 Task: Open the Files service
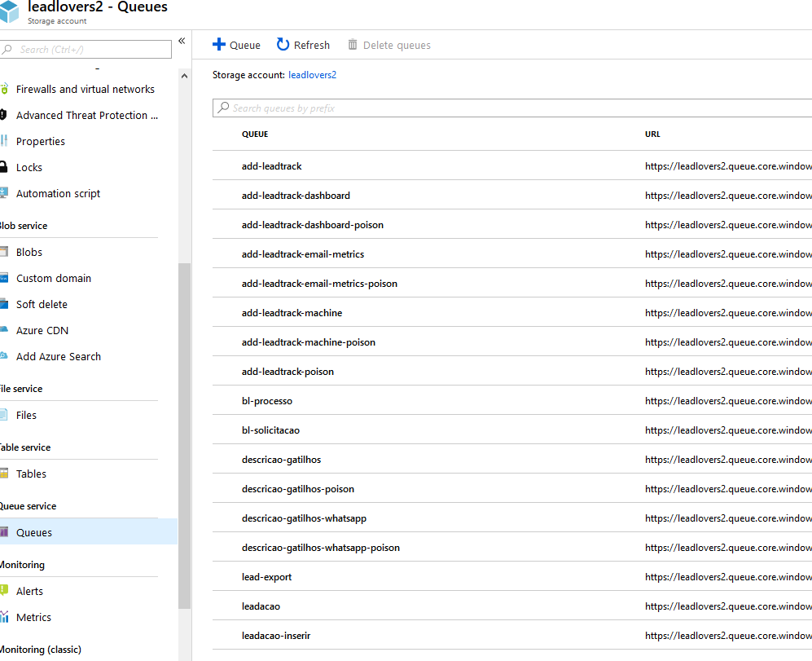(x=26, y=415)
